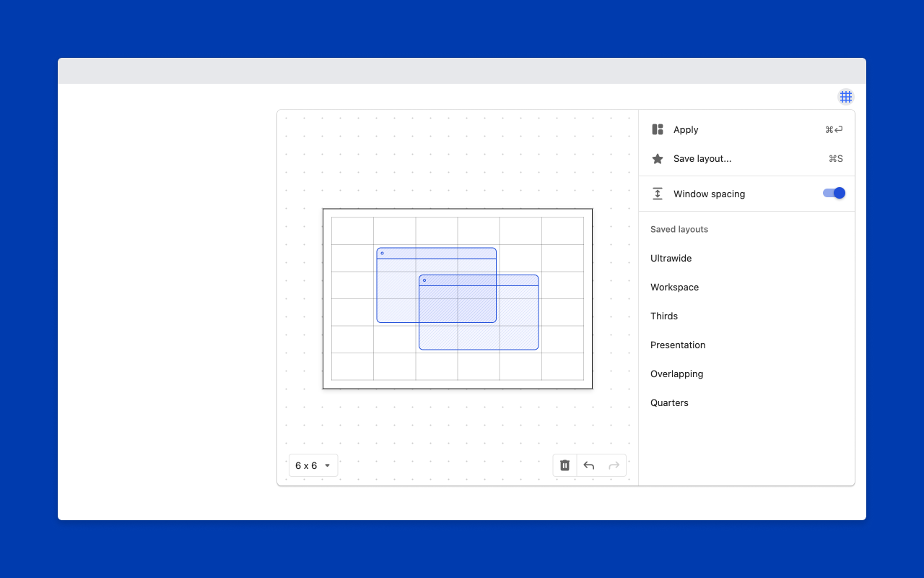
Task: Load the Overlapping saved layout
Action: 747,374
